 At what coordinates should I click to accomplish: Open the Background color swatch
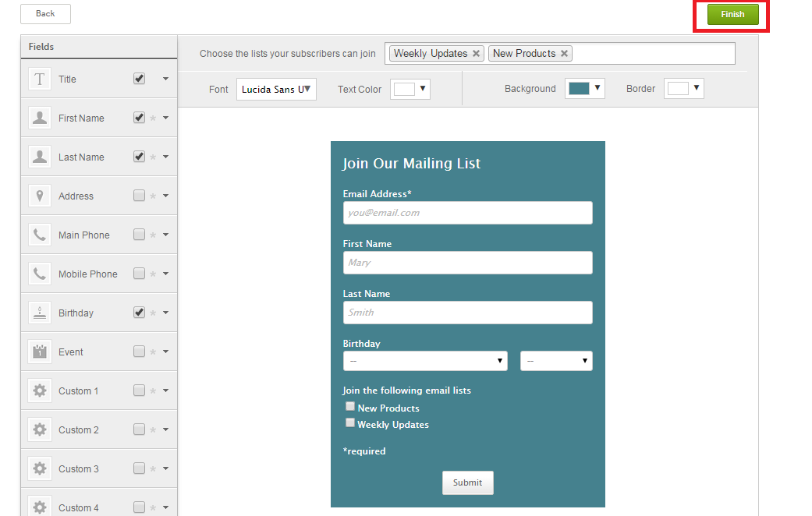coord(584,89)
